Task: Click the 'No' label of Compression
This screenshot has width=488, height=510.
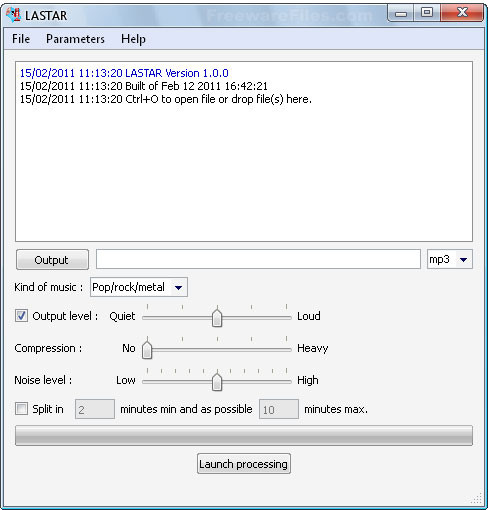Action: point(129,348)
